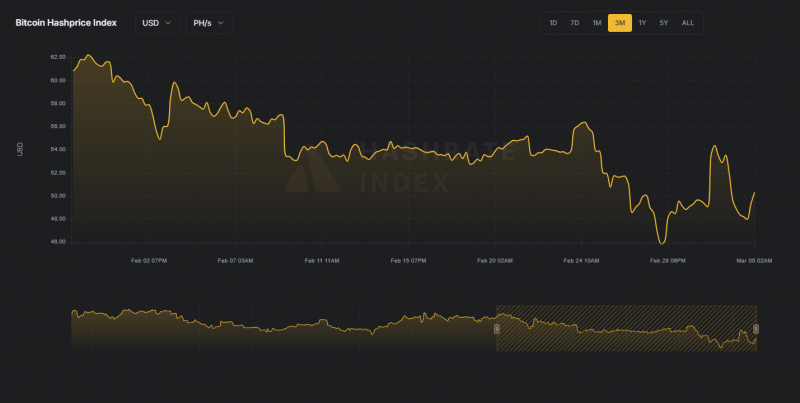The height and width of the screenshot is (403, 800).
Task: Click the Mar 05 02AM axis label
Action: point(754,261)
